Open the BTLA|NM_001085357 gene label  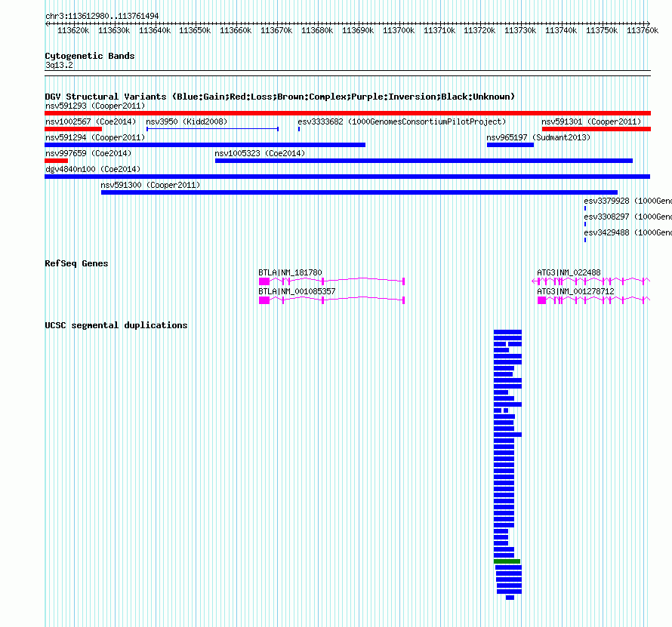297,291
